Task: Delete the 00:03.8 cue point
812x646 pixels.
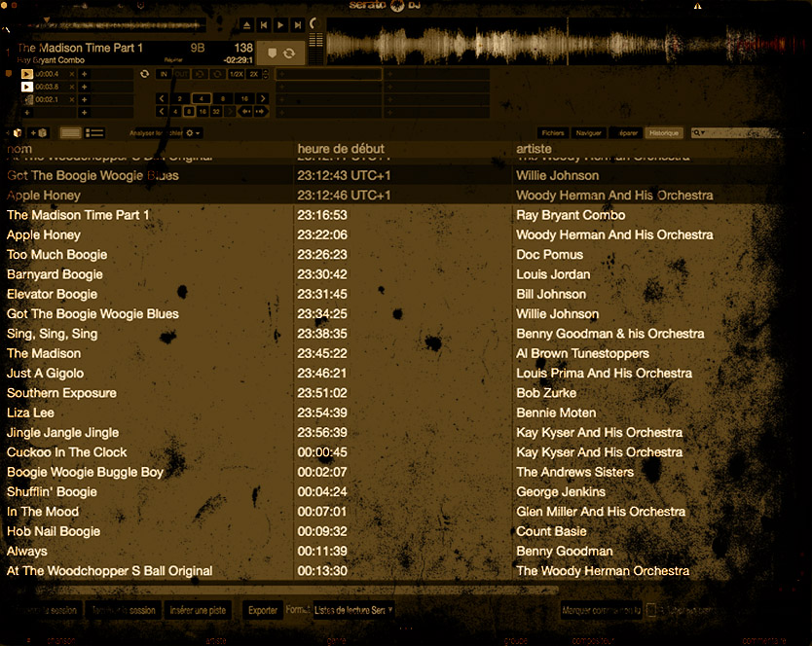Action: tap(71, 87)
